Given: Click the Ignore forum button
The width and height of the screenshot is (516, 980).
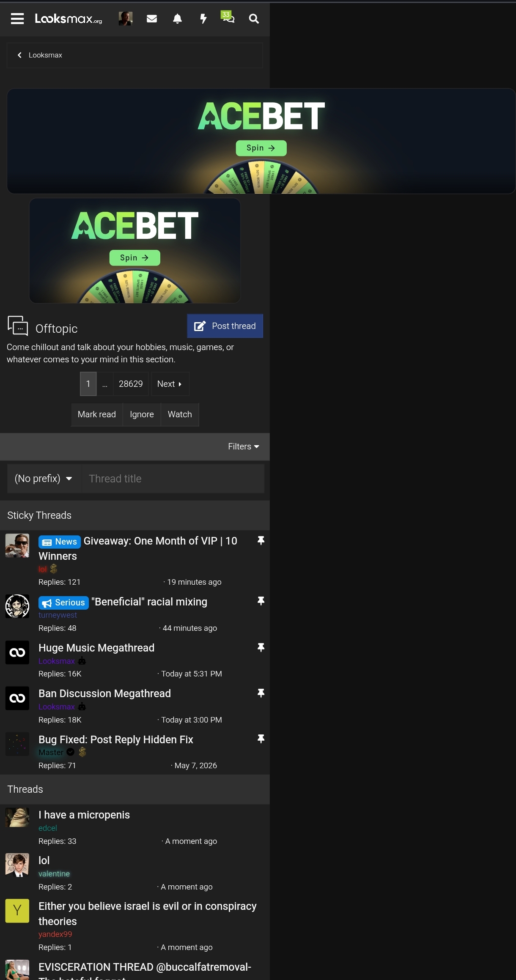Looking at the screenshot, I should pyautogui.click(x=142, y=414).
